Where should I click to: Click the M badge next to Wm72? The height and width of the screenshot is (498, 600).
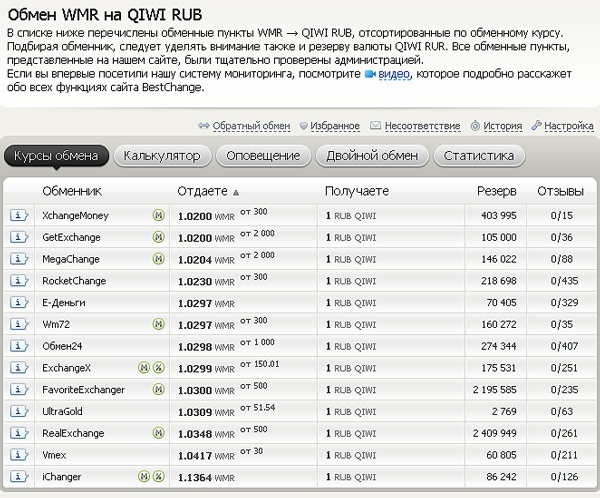158,324
